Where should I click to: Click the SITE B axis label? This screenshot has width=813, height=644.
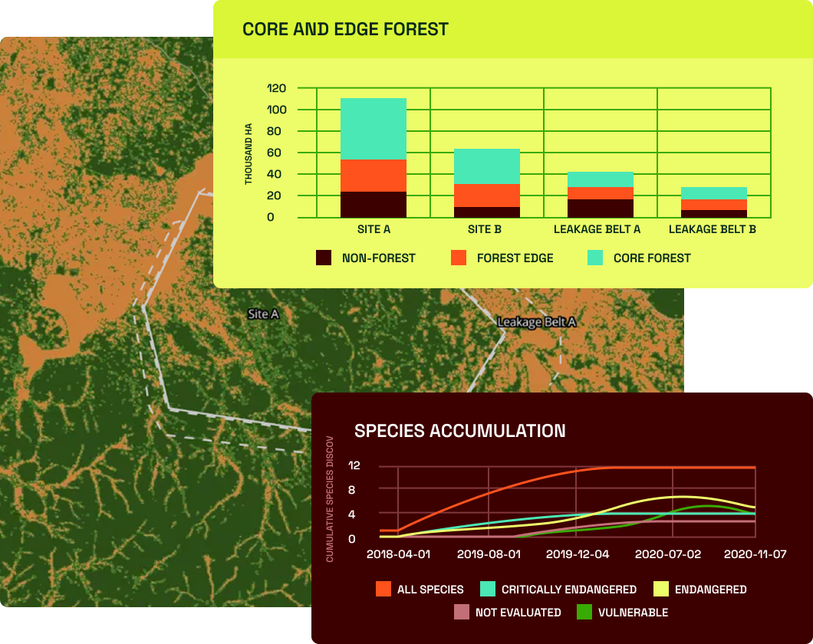coord(484,229)
